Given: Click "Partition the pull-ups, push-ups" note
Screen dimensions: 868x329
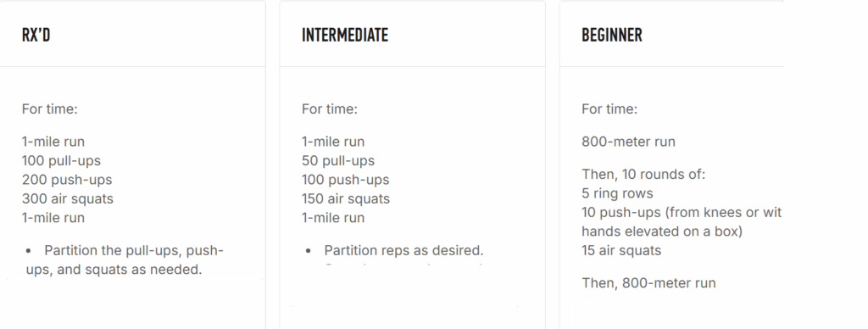Looking at the screenshot, I should point(124,259).
